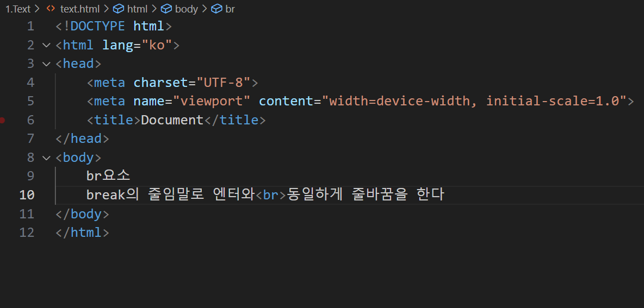Click line number 10 in the gutter

(x=27, y=195)
